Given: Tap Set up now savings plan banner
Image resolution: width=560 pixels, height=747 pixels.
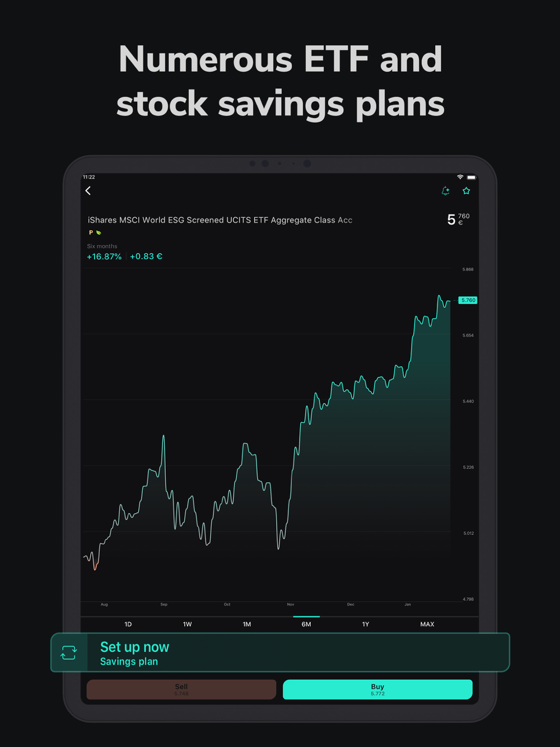Looking at the screenshot, I should click(280, 653).
